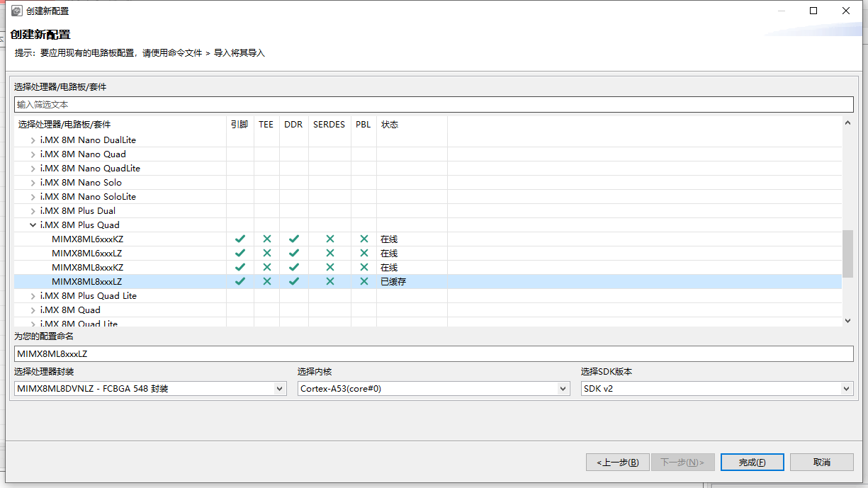Click the configuration name field MIMX8ML8xxxLZ
Viewport: 868px width, 488px height.
tap(434, 353)
